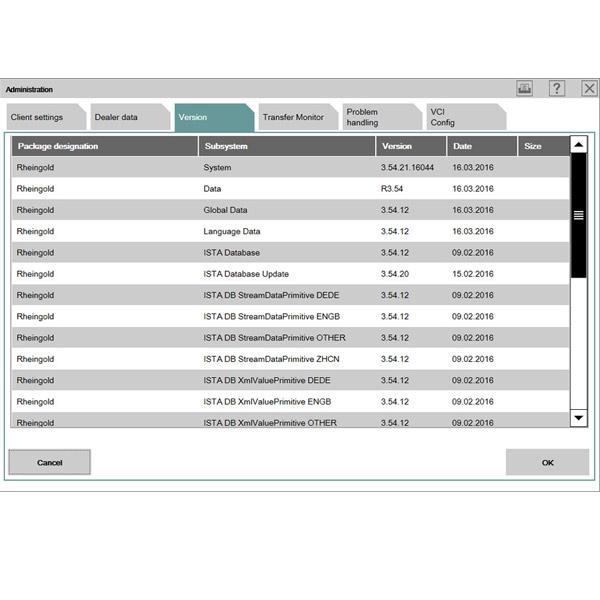Click the Size column header

point(544,146)
